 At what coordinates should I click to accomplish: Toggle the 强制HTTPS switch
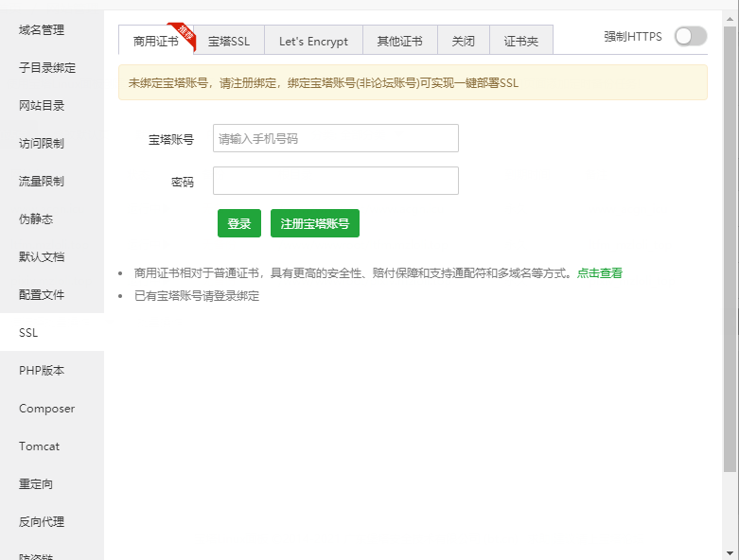[x=691, y=36]
